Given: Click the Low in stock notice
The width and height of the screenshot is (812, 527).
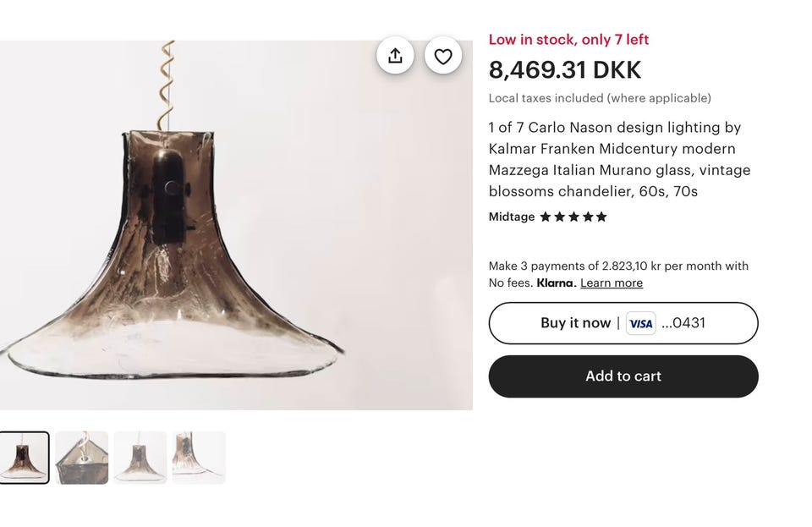Looking at the screenshot, I should 568,40.
